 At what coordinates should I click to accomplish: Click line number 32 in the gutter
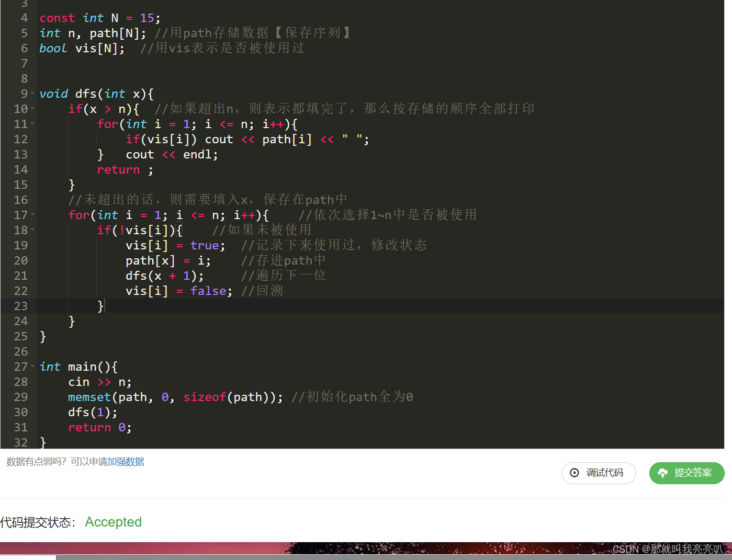click(x=21, y=442)
